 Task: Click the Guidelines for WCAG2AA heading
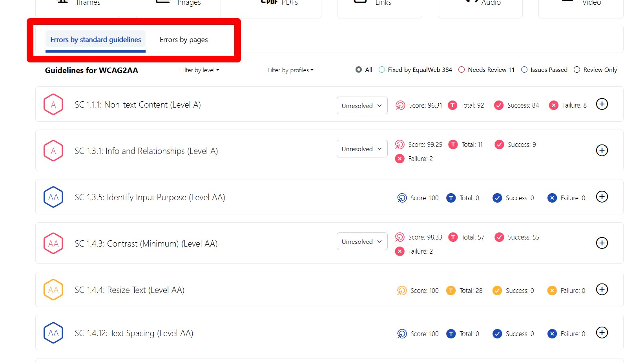point(91,71)
